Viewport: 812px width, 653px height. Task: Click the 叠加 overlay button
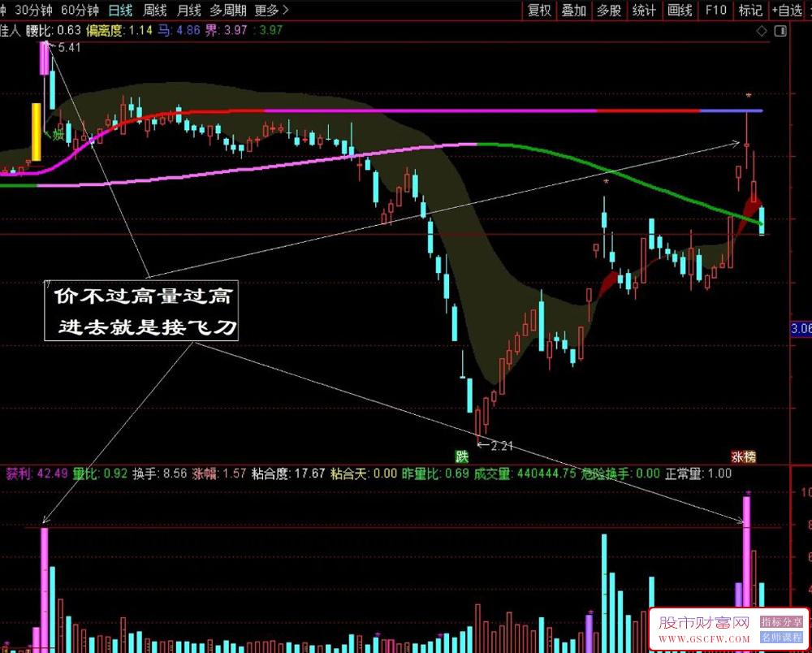pyautogui.click(x=574, y=11)
